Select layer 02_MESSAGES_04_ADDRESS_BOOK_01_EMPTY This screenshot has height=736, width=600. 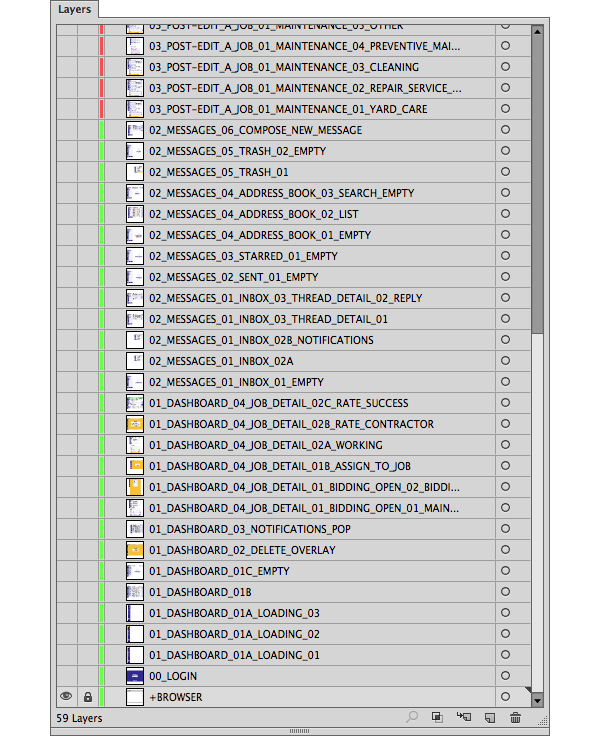pos(260,235)
